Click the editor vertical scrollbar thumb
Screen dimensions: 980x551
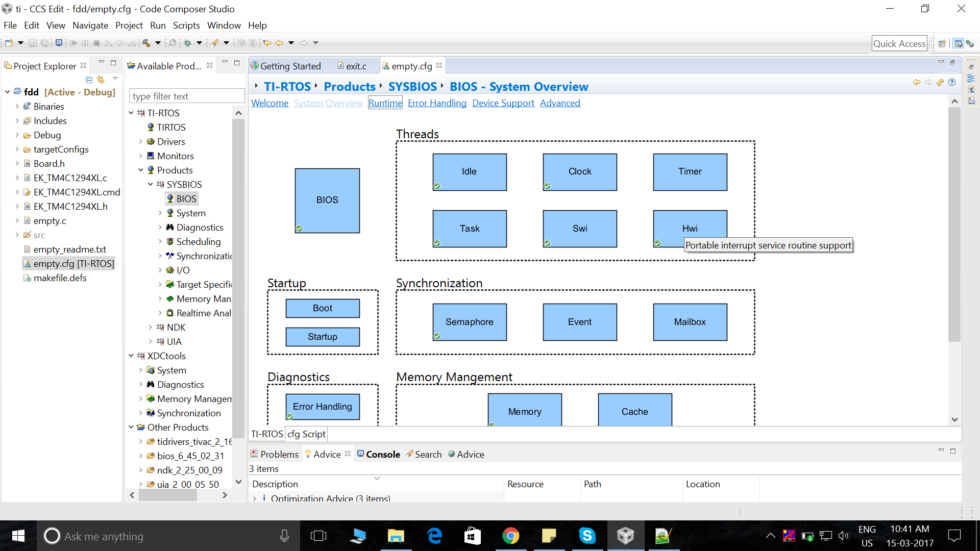coord(954,224)
